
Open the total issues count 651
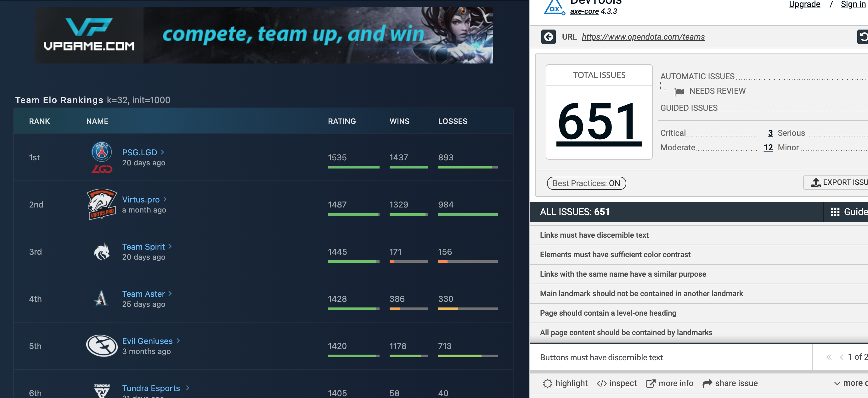coord(599,122)
